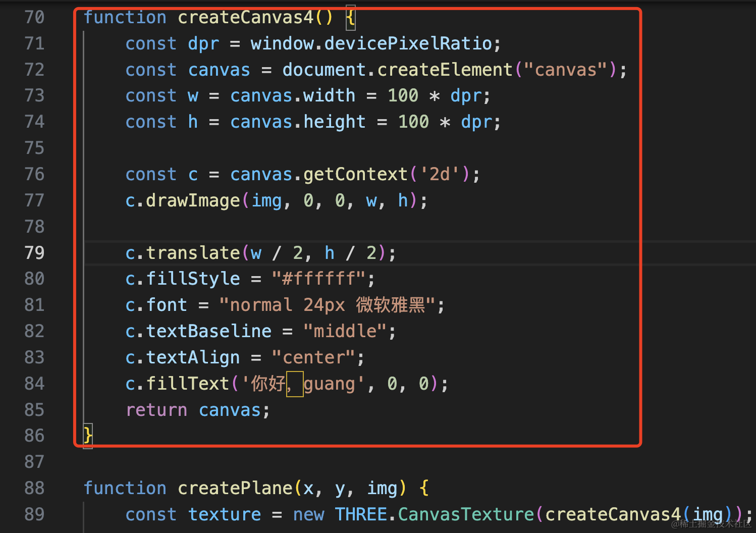Click canvas.width on line 73
This screenshot has width=756, height=533.
click(x=293, y=95)
